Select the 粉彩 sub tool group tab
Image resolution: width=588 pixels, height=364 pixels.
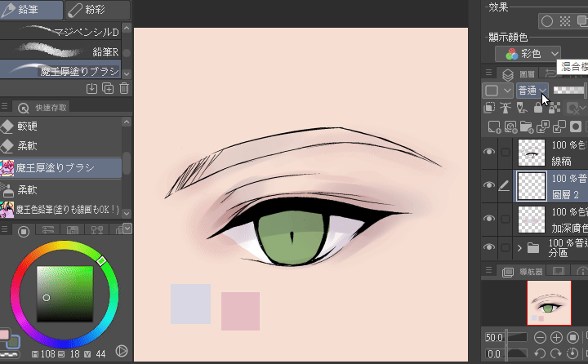point(98,10)
